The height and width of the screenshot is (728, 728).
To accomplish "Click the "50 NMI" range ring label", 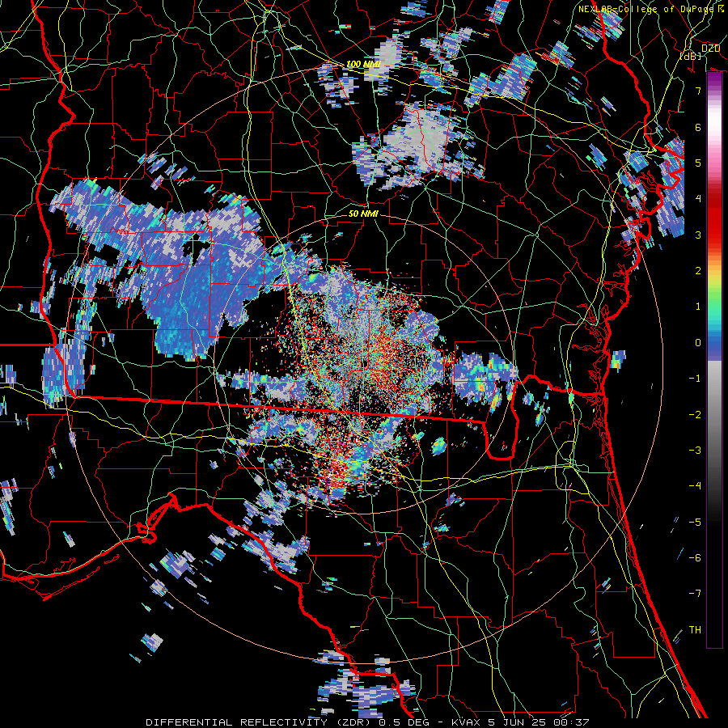I will pyautogui.click(x=363, y=214).
